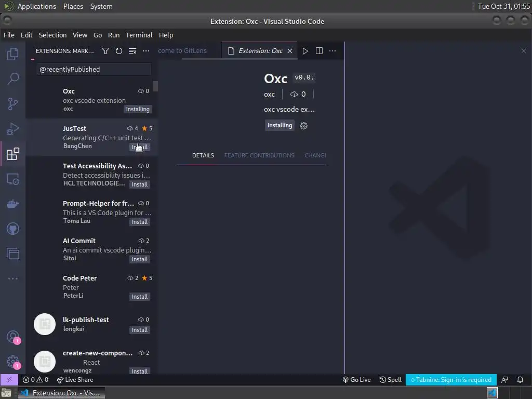
Task: Install create-new-component extension
Action: click(140, 371)
